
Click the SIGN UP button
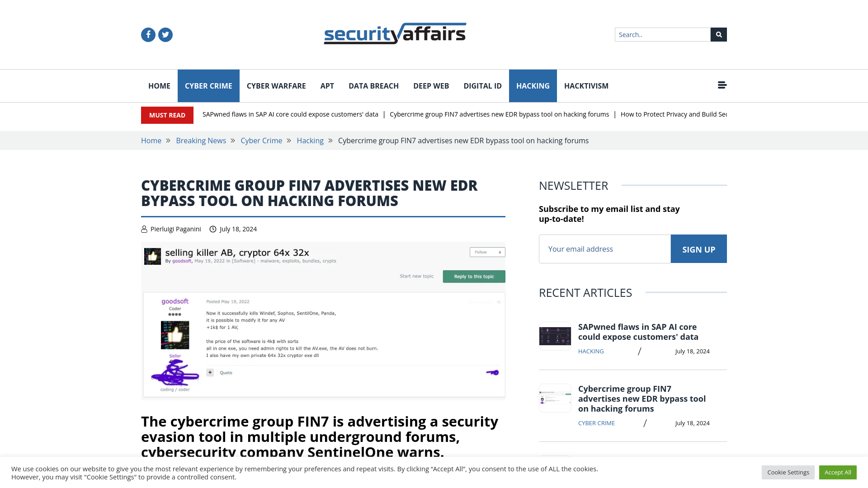(698, 249)
